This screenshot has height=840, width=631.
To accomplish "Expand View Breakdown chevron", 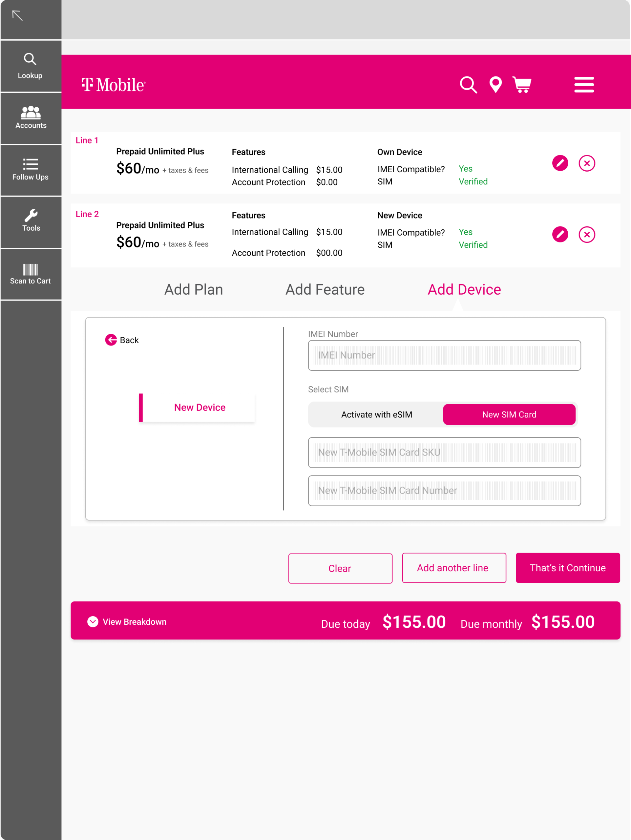I will (93, 621).
